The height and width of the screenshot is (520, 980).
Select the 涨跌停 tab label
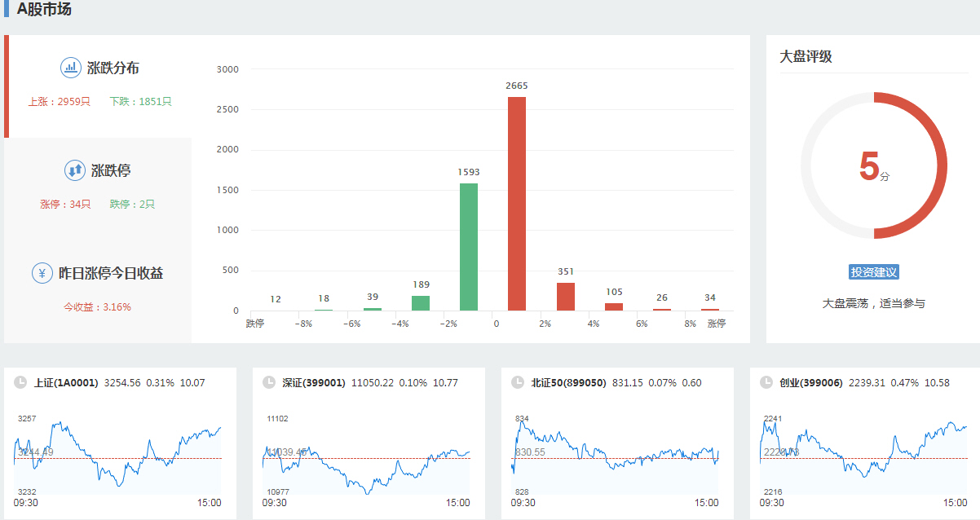(x=111, y=171)
